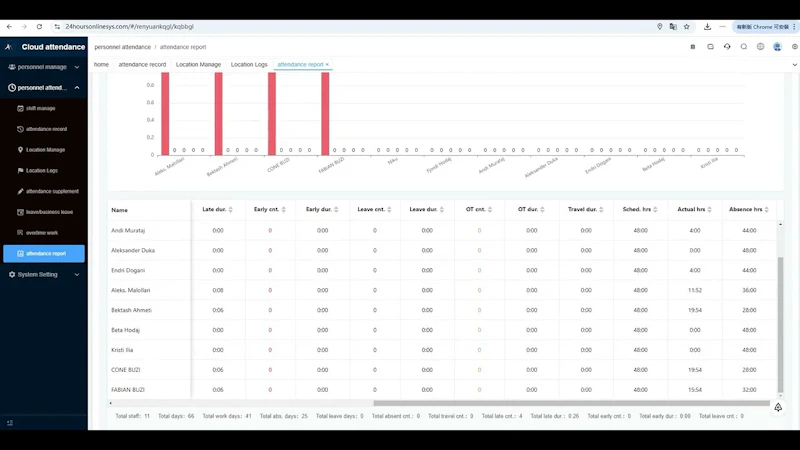Collapse sidebar with bottom-left icon

[10, 423]
